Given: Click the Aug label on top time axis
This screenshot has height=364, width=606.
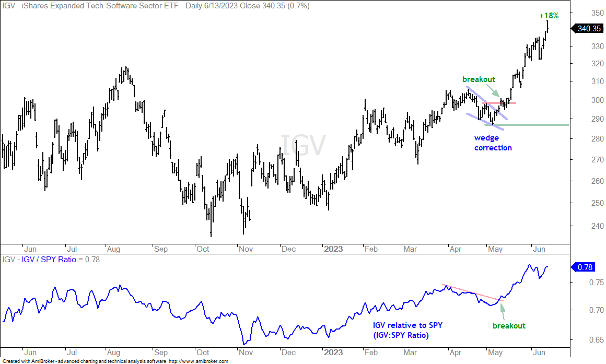Looking at the screenshot, I should pyautogui.click(x=113, y=249).
